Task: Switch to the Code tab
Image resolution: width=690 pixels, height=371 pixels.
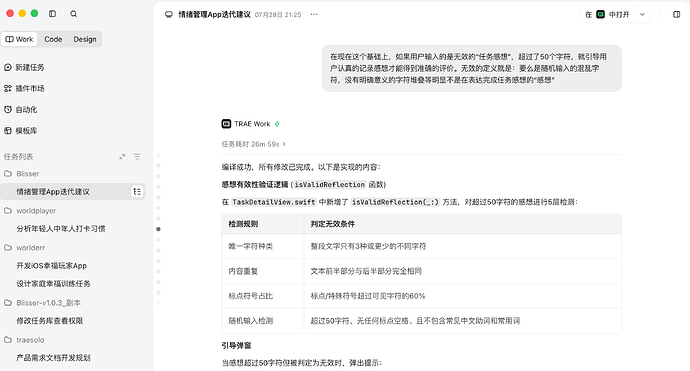Action: point(53,39)
